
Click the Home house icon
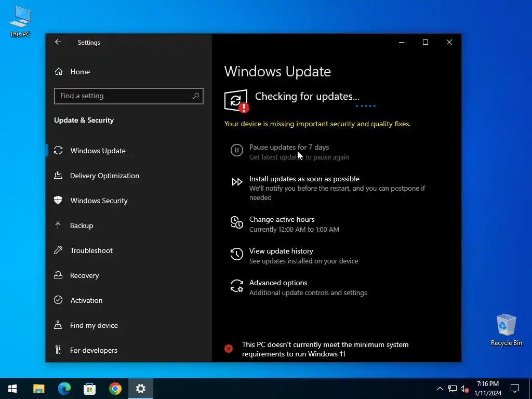click(58, 72)
